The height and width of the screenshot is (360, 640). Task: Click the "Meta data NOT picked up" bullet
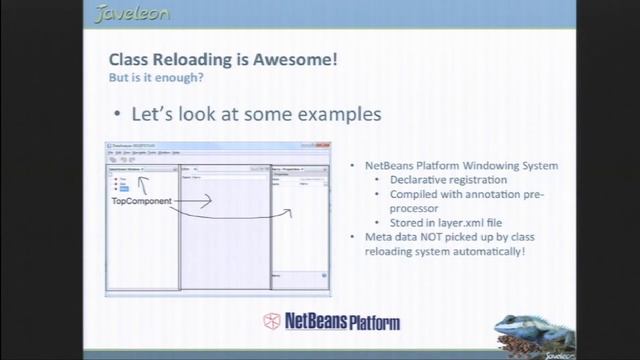pos(450,244)
